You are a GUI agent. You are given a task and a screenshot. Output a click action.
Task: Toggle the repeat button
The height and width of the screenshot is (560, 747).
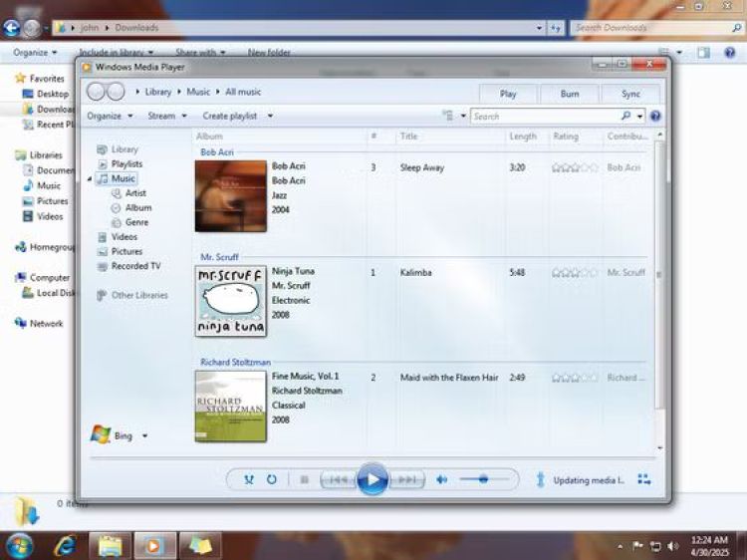[271, 479]
